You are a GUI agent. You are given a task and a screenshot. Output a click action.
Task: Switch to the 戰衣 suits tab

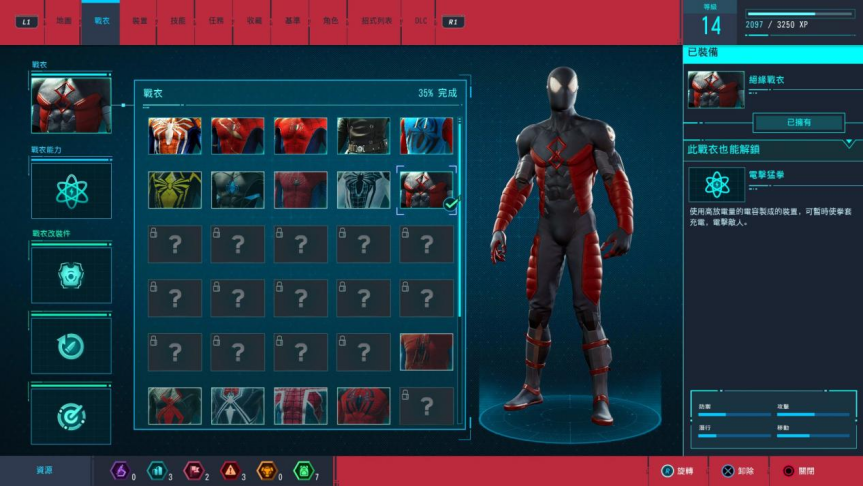(102, 21)
